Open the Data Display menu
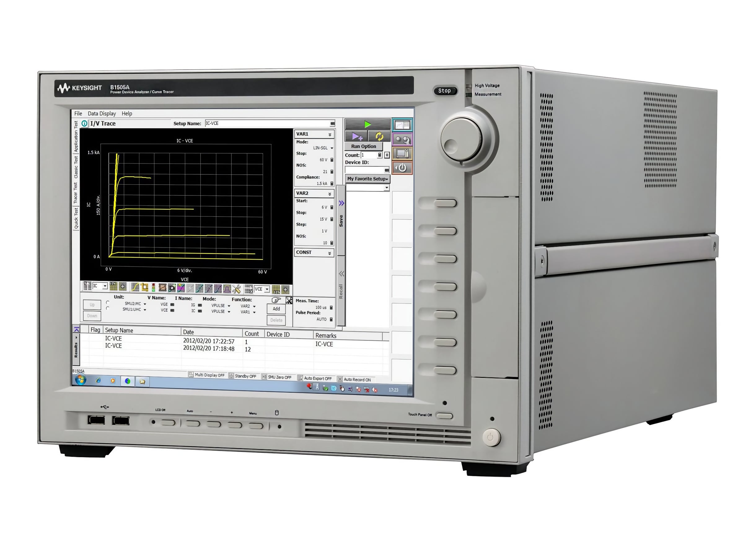Viewport: 756px width, 542px height. click(x=102, y=114)
